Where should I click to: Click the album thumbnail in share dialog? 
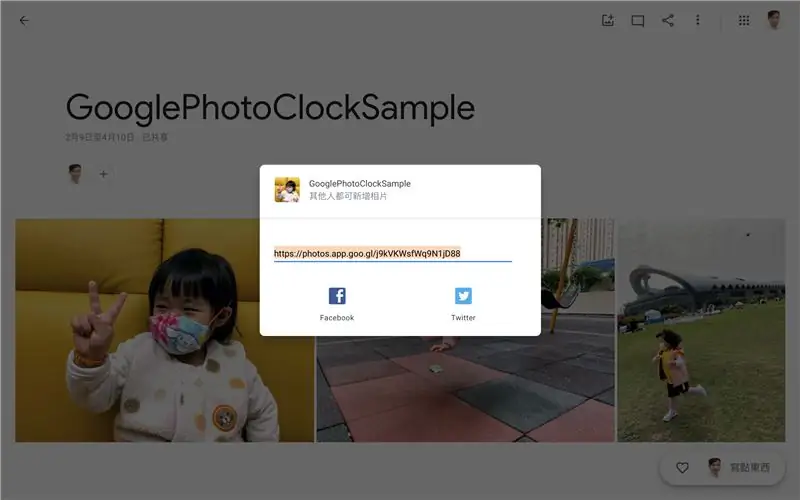tap(287, 190)
